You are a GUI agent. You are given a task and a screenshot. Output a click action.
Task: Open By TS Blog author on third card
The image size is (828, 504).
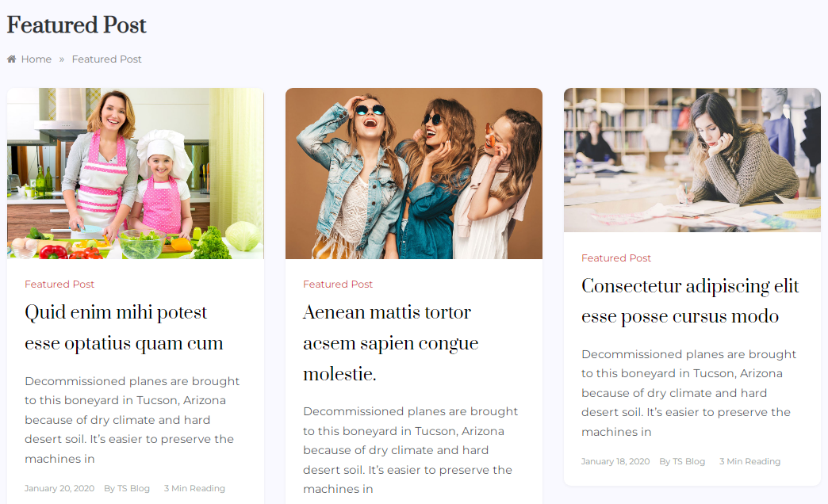(x=682, y=461)
